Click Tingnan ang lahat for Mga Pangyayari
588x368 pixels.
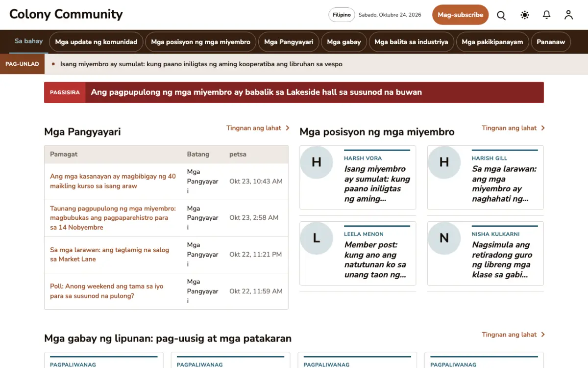click(254, 128)
